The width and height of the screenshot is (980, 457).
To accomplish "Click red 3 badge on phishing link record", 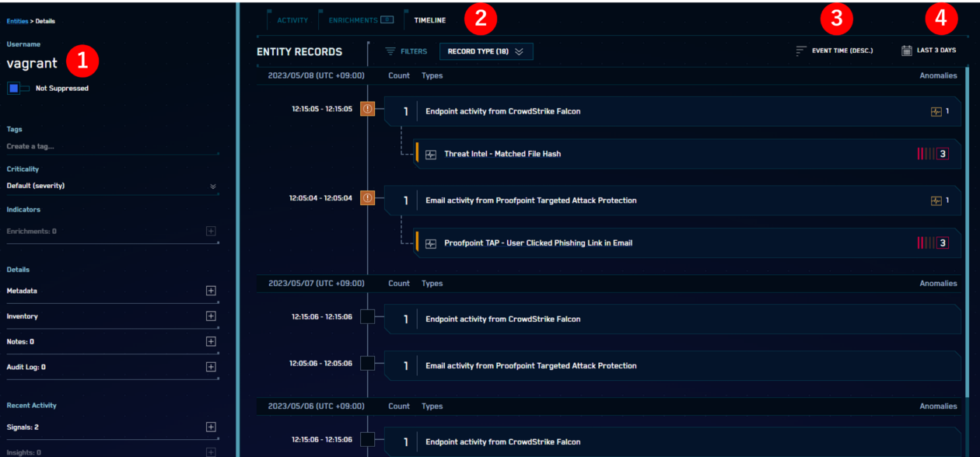I will click(942, 242).
